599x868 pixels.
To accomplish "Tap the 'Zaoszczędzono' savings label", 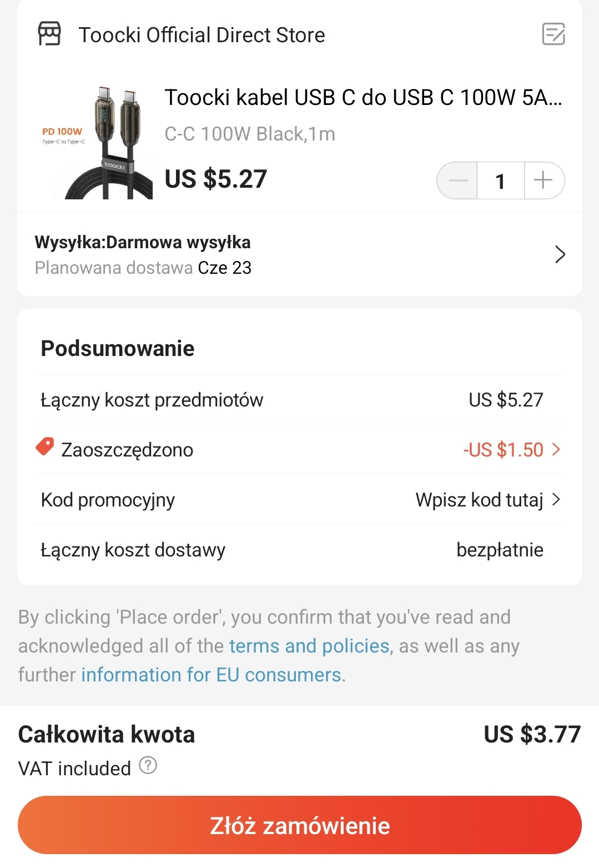I will point(127,450).
